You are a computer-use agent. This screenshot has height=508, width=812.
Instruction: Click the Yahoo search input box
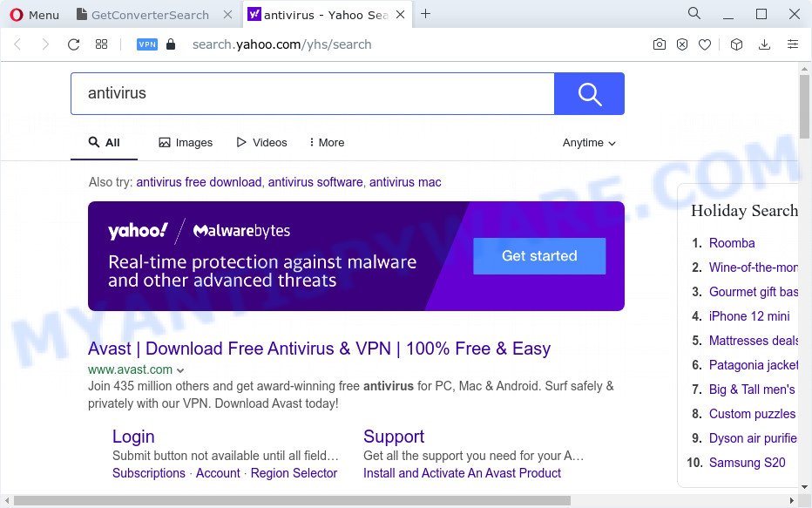(x=312, y=93)
